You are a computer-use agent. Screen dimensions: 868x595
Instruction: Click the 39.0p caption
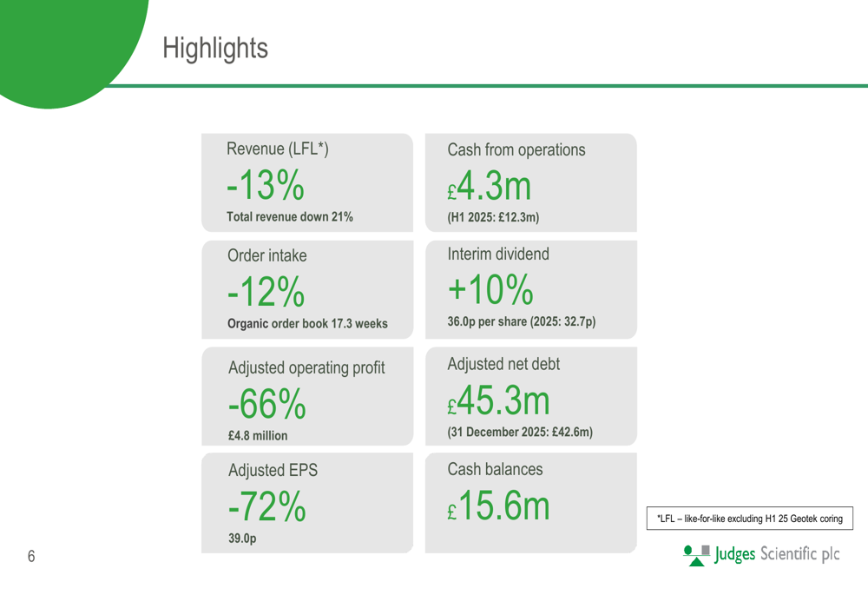pyautogui.click(x=242, y=539)
